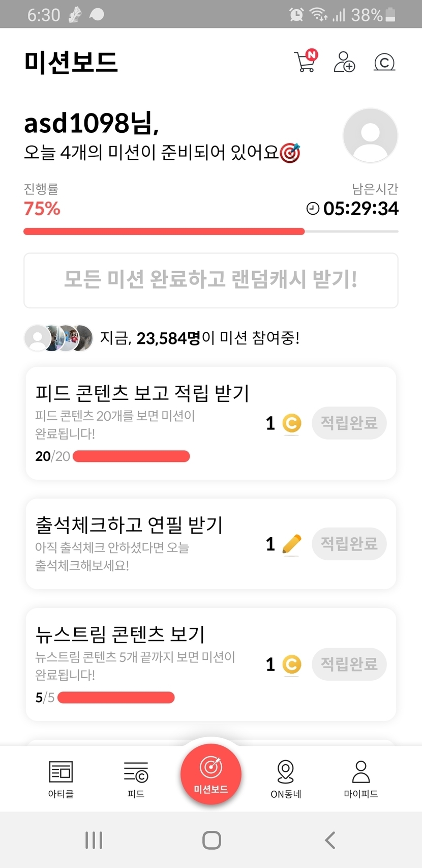Tap the profile avatar picture
The height and width of the screenshot is (868, 422).
tap(370, 135)
